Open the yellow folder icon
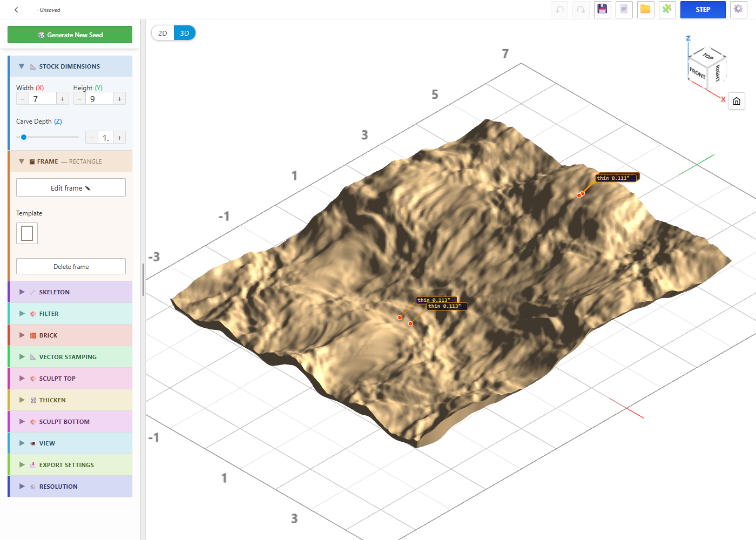Viewport: 756px width, 540px height. 646,10
